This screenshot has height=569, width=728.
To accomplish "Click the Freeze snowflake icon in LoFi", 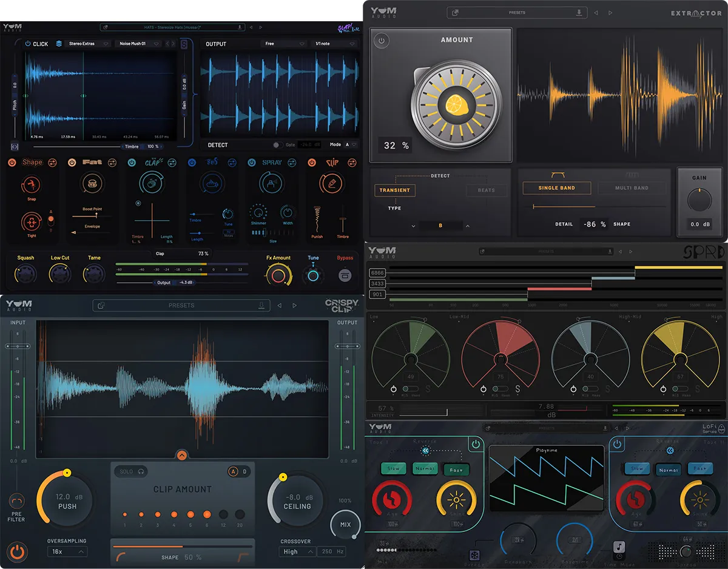I will (475, 554).
